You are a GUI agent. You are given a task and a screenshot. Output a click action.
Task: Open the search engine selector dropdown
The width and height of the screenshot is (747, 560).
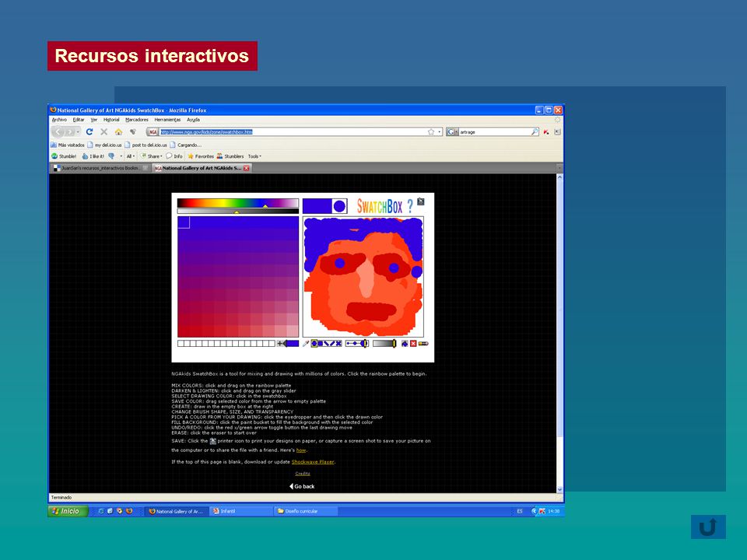point(452,132)
